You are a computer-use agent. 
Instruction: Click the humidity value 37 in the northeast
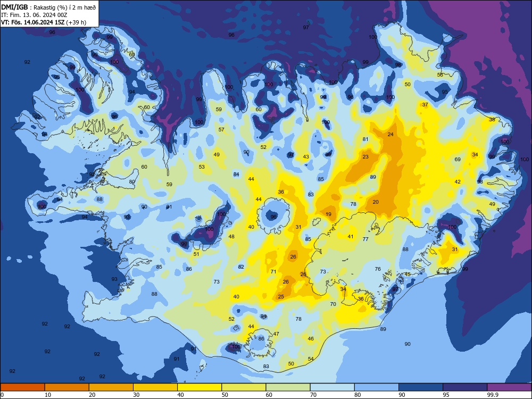tap(425, 104)
